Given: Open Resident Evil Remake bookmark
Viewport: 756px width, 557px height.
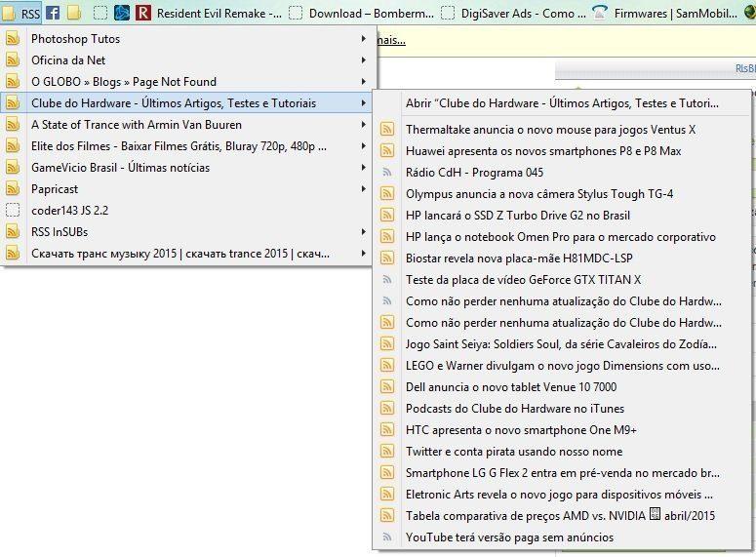Looking at the screenshot, I should [x=219, y=13].
